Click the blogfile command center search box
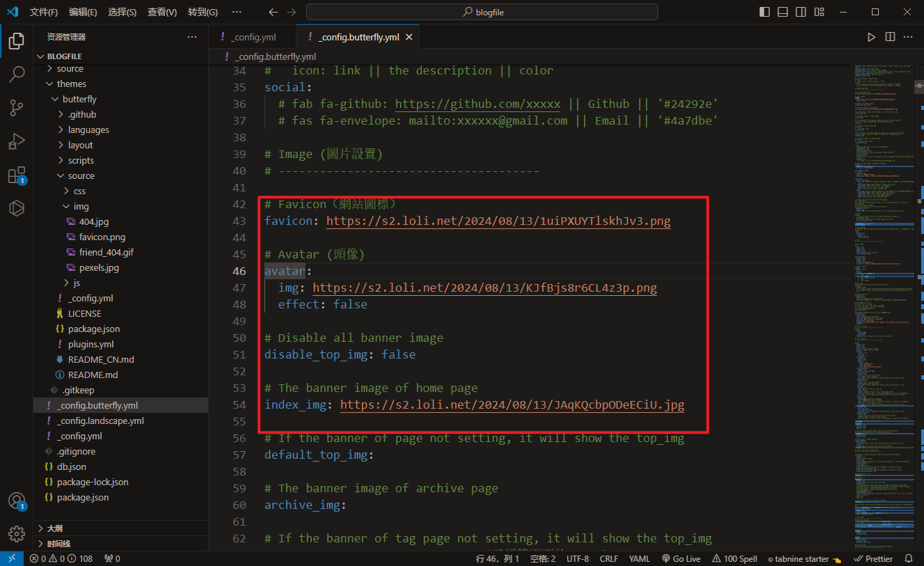The height and width of the screenshot is (566, 924). (x=482, y=12)
